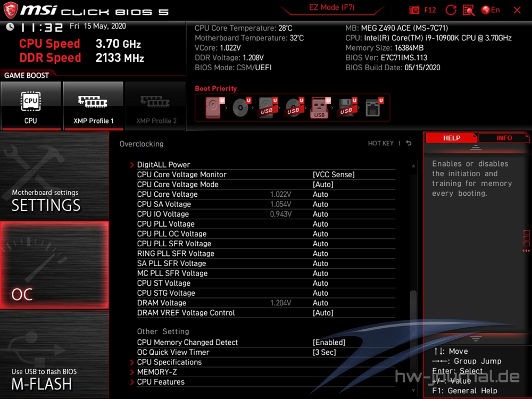Select the USB optical drive boot device icon
The image size is (532, 399).
[295, 107]
